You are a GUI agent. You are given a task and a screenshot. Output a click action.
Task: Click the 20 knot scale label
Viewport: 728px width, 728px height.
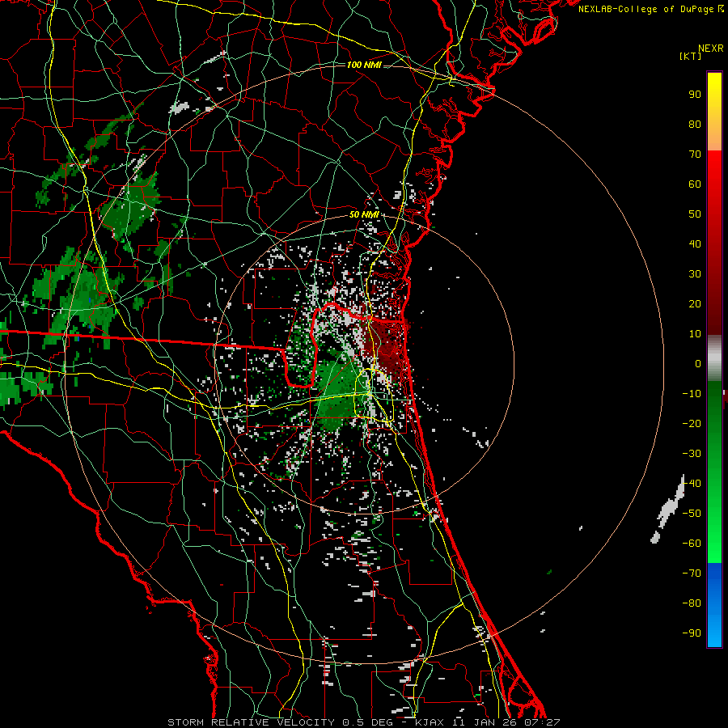(695, 303)
